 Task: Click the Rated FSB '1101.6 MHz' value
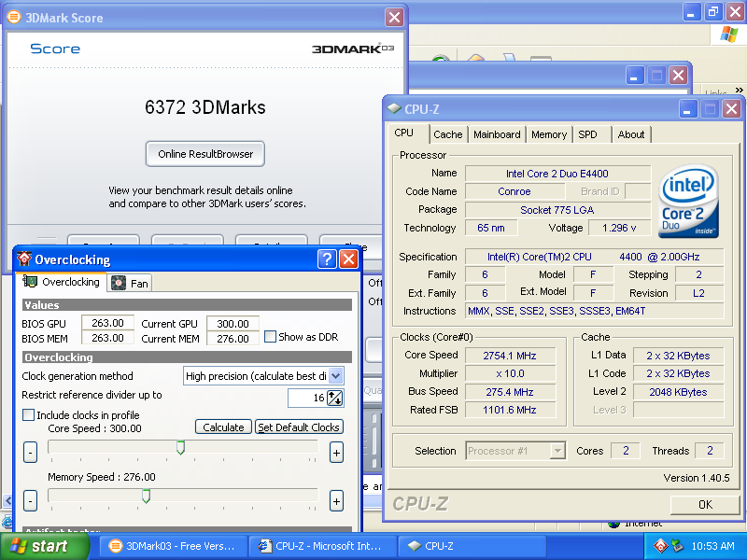(510, 410)
